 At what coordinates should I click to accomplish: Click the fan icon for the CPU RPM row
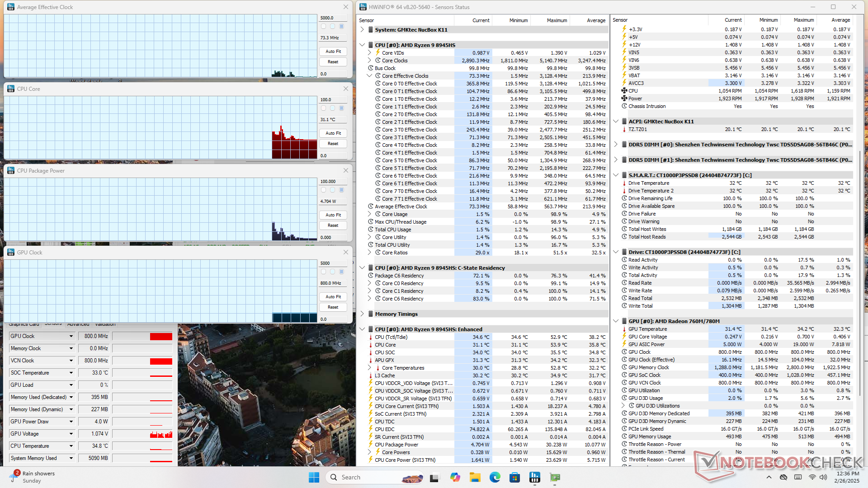(624, 91)
